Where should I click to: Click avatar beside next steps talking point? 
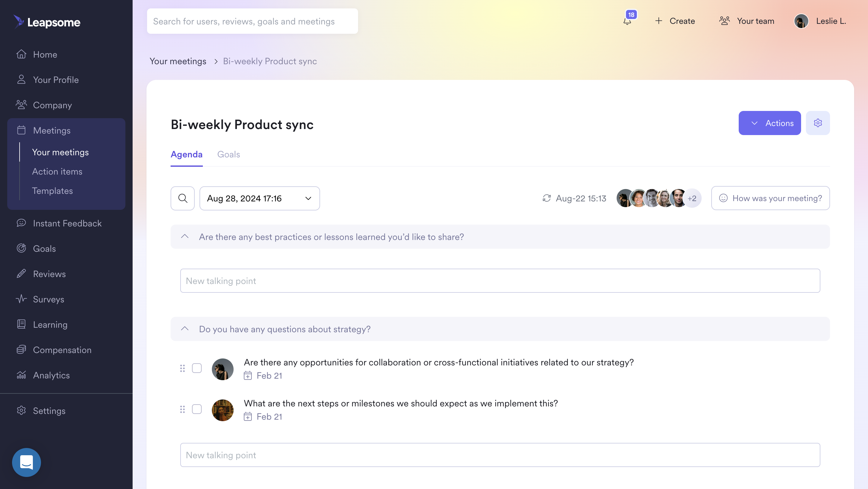click(x=222, y=410)
